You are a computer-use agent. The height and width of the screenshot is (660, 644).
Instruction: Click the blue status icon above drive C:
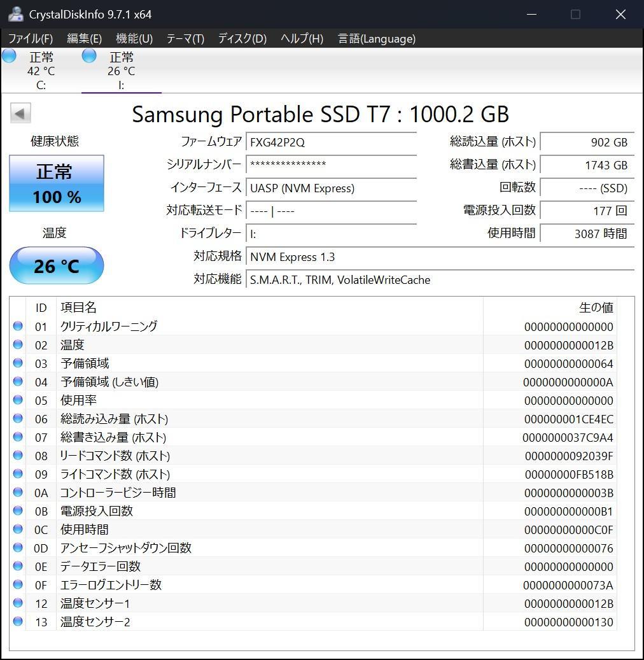(9, 56)
